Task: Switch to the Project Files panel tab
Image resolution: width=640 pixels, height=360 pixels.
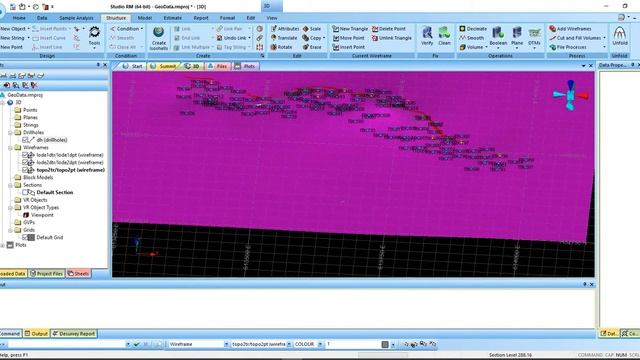Action: 47,273
